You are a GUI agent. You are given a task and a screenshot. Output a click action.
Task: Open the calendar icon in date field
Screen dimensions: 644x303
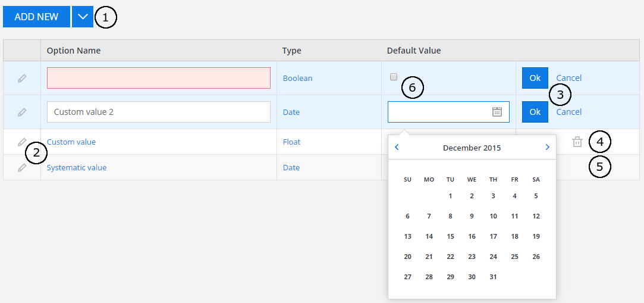[497, 112]
